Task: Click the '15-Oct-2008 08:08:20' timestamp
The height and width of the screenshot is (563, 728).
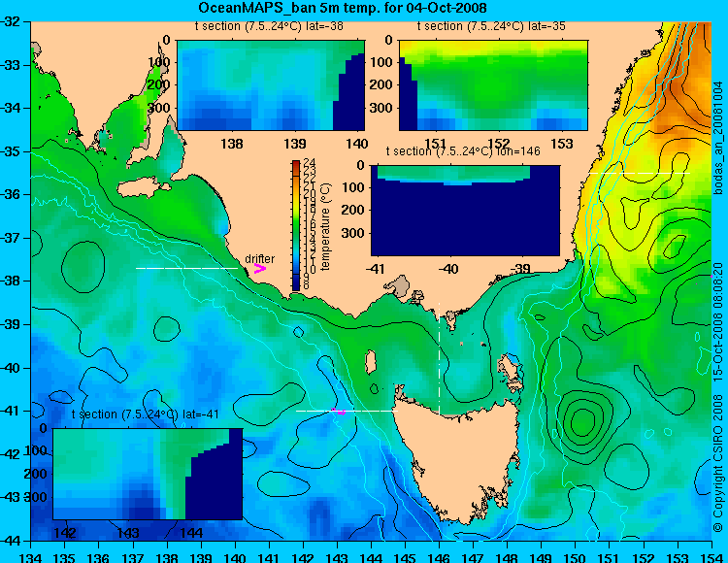Action: (x=717, y=320)
